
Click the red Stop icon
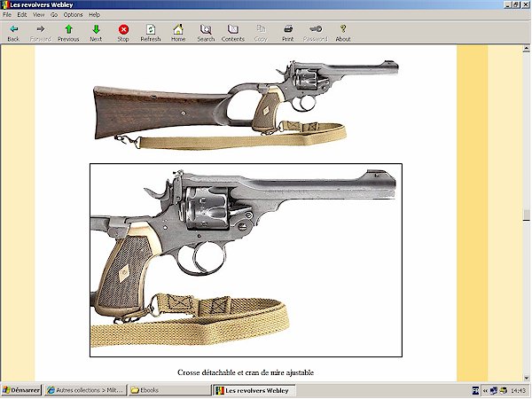point(123,29)
